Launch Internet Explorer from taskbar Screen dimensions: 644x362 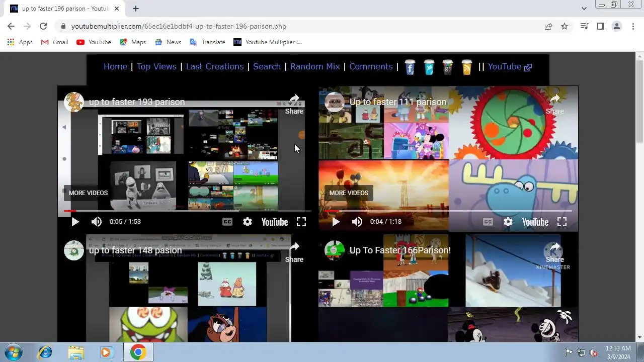(45, 352)
